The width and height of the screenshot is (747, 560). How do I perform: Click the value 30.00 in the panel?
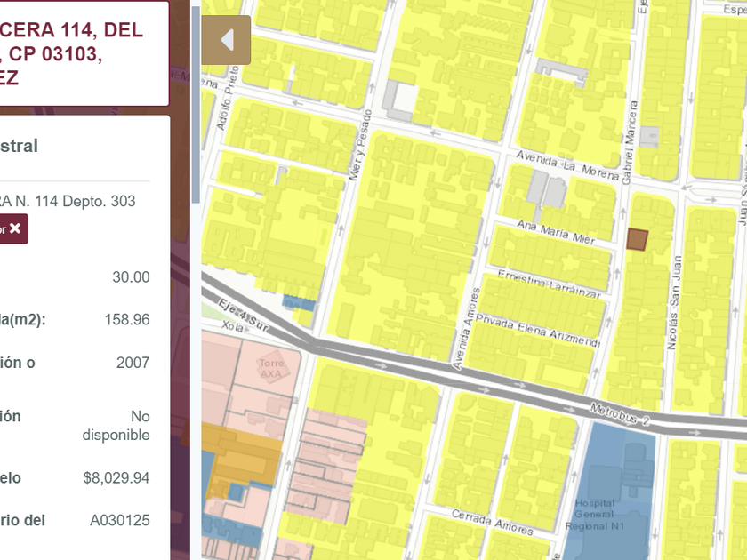tap(131, 276)
